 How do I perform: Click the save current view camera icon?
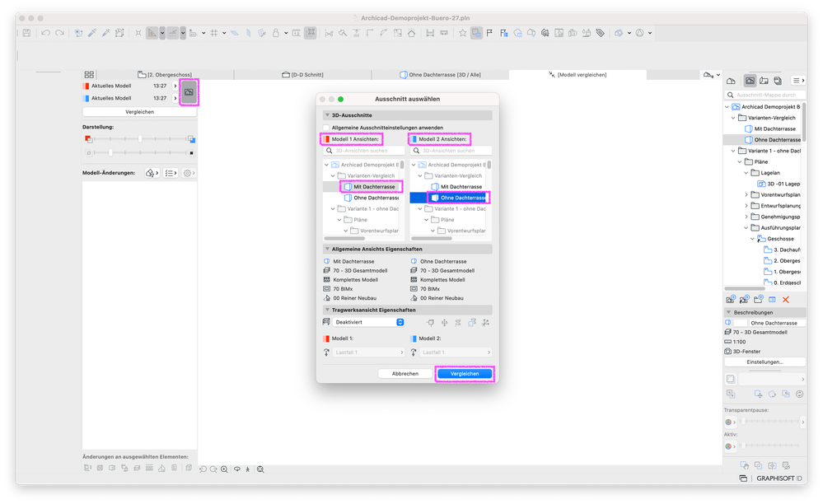click(x=730, y=300)
